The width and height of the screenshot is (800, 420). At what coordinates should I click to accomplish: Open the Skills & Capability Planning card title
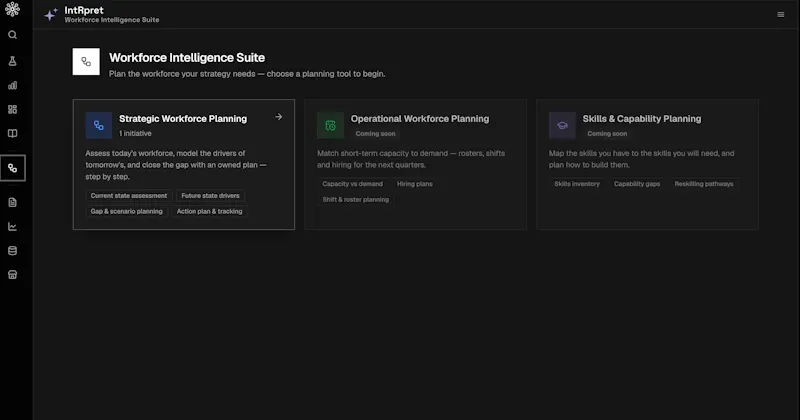(x=641, y=118)
